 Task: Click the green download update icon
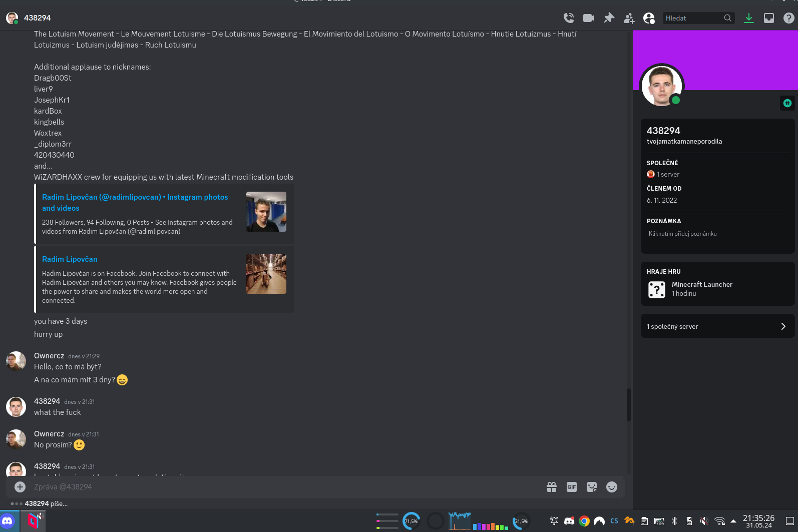(749, 18)
